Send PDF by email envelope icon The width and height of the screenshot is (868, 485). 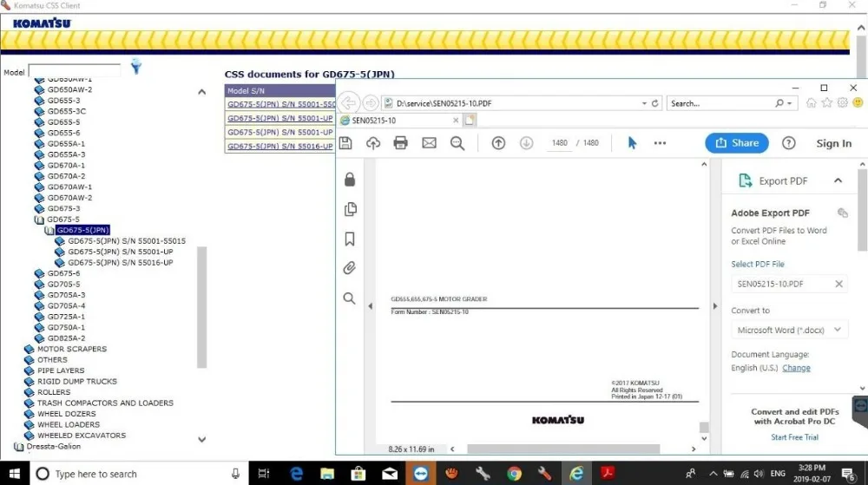[x=429, y=143]
